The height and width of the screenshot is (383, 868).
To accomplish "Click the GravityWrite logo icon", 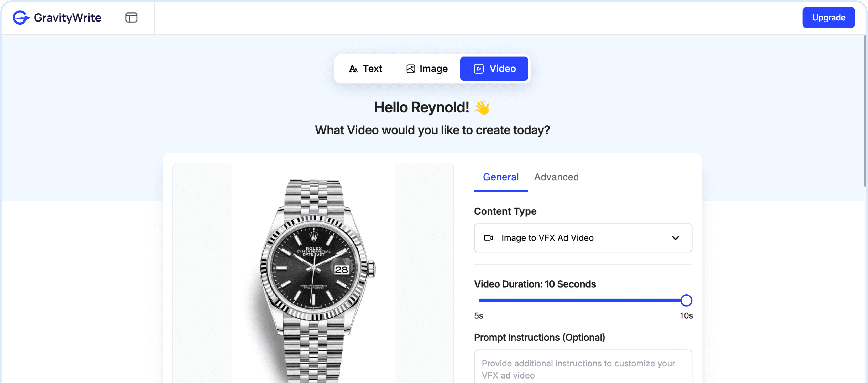I will coord(21,18).
